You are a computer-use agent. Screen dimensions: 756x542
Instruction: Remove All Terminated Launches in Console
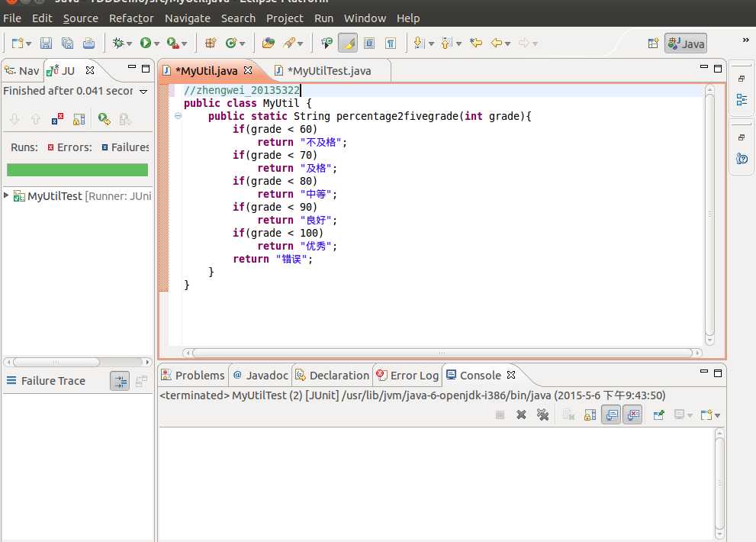point(542,415)
